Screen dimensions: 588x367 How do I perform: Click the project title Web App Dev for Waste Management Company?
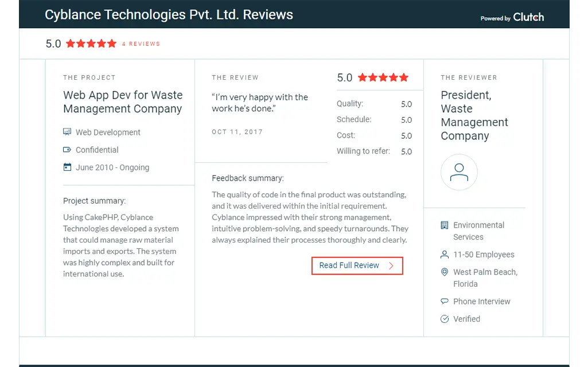click(123, 101)
